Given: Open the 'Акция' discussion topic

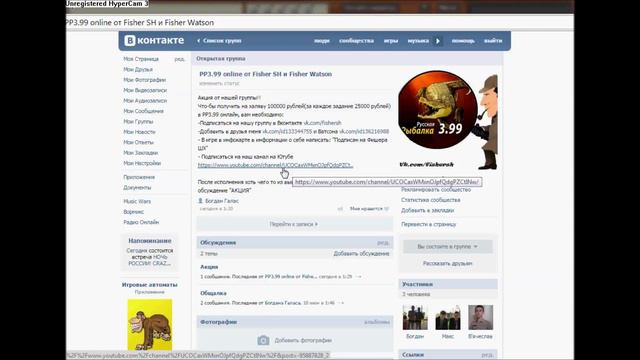Looking at the screenshot, I should click(209, 267).
